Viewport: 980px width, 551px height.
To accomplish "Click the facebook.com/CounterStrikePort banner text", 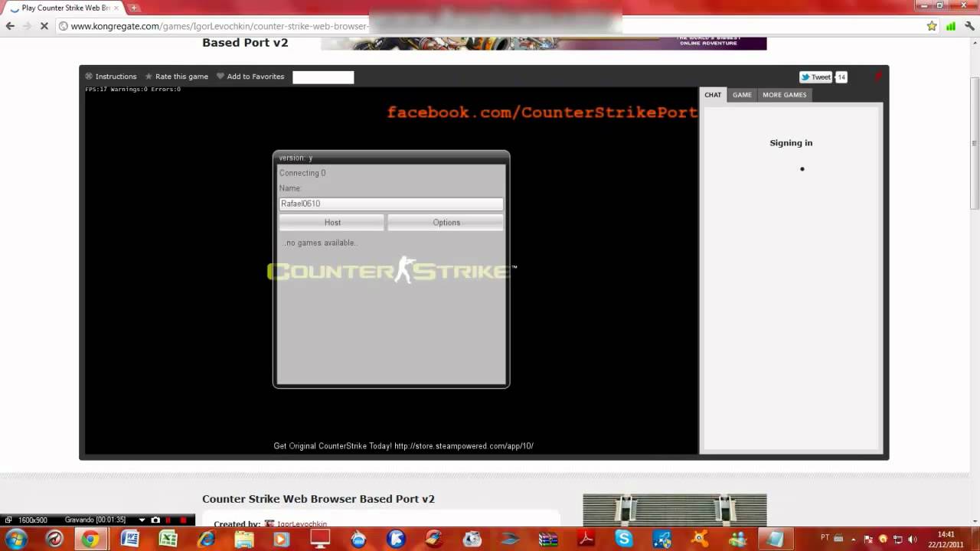I will (542, 112).
